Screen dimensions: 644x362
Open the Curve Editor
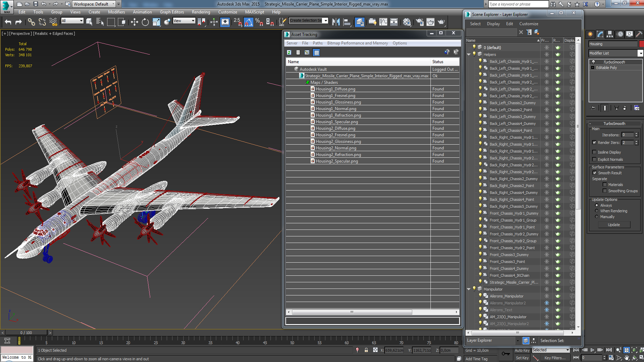coord(383,22)
